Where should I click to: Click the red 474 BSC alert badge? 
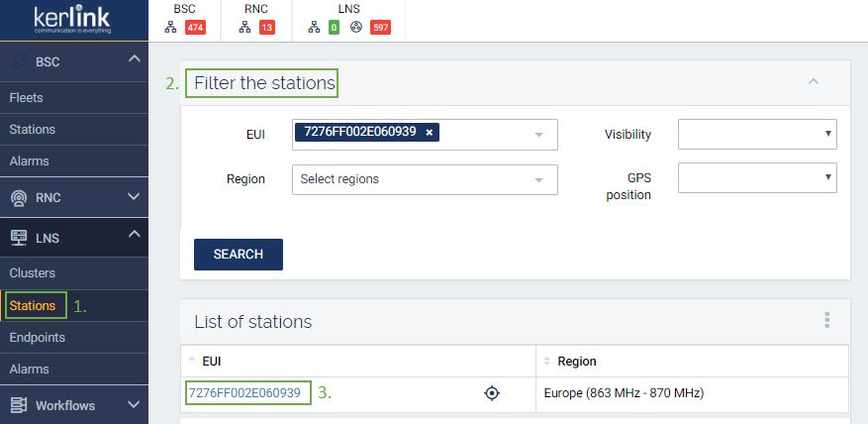coord(195,27)
